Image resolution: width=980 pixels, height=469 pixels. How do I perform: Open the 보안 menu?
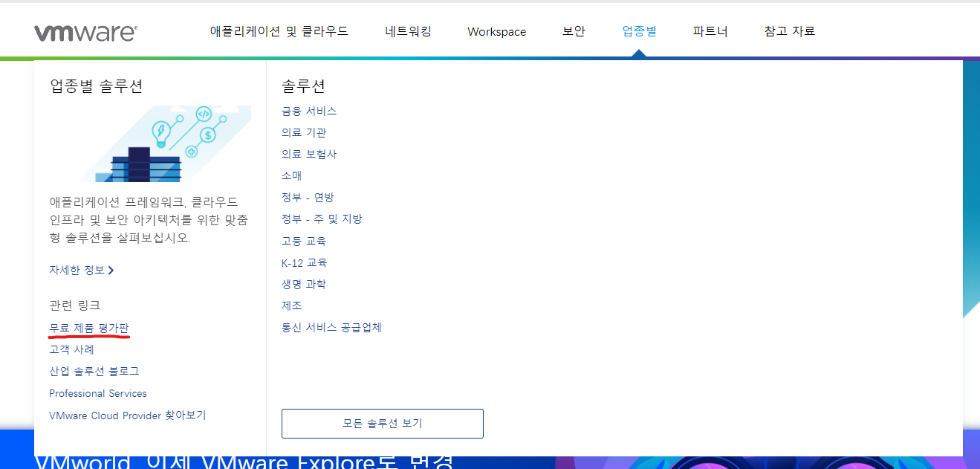point(574,31)
